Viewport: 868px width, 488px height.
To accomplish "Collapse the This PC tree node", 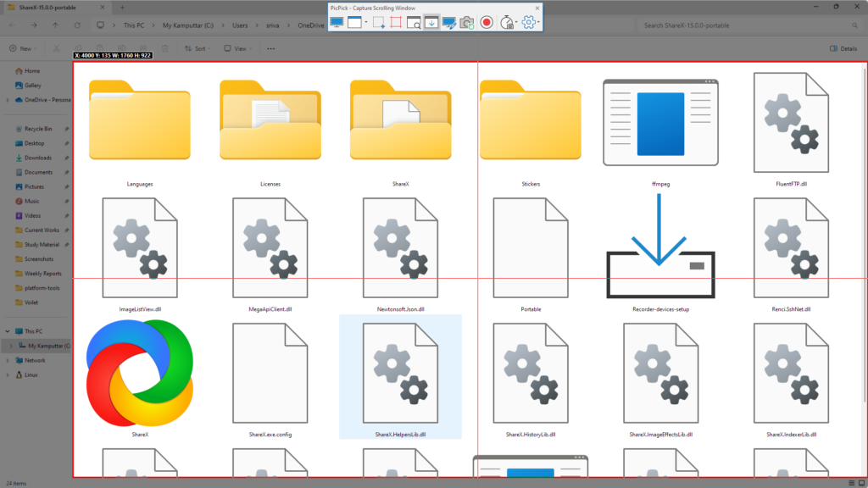I will 8,331.
